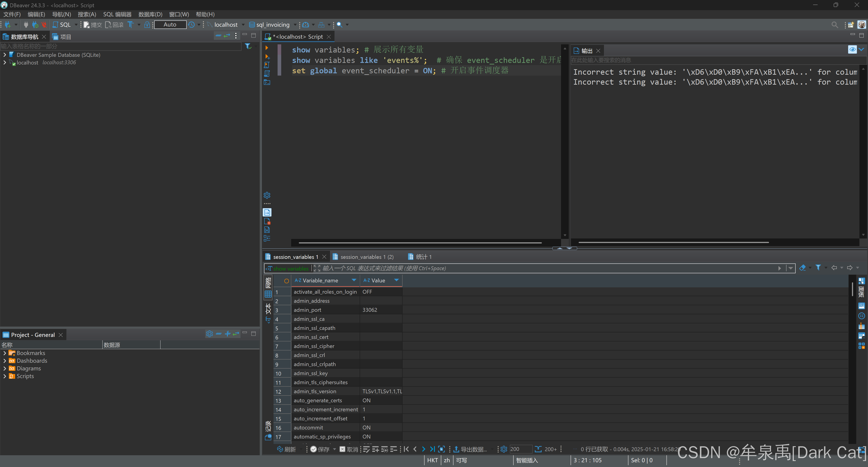
Task: Click the link with editor arrows icon
Action: tap(227, 36)
